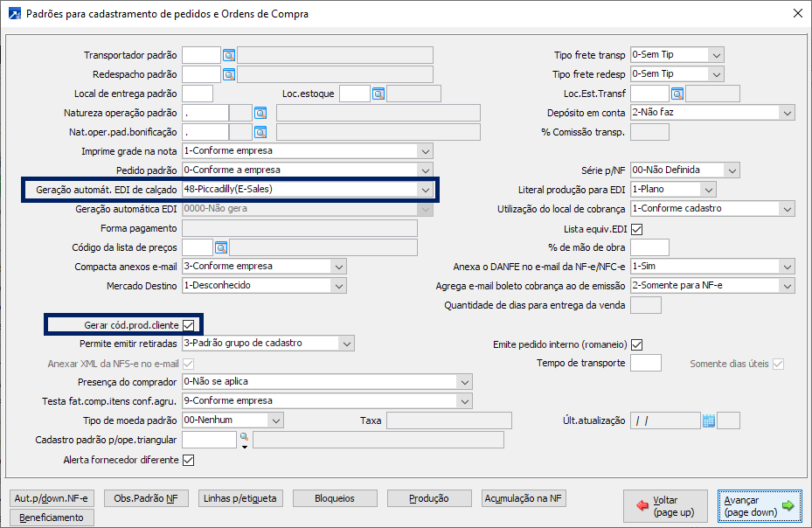Viewport: 812px width, 528px height.
Task: Open the Loc.estoque search lookup icon
Action: (x=378, y=94)
